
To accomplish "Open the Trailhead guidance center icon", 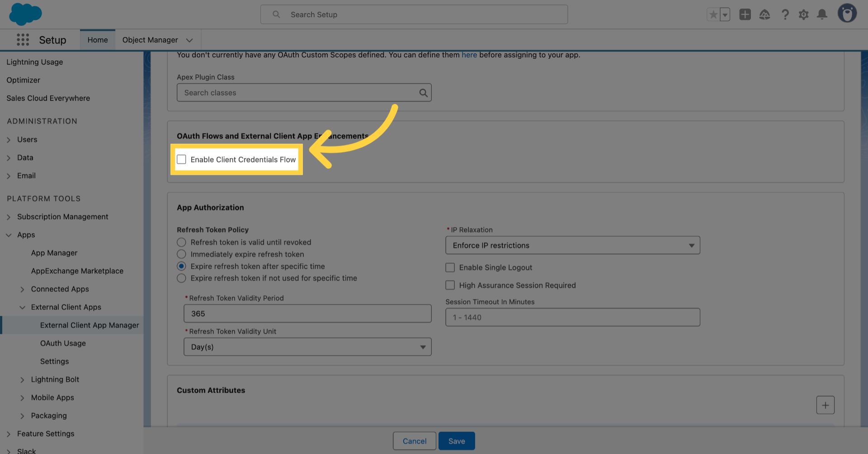I will click(x=765, y=14).
